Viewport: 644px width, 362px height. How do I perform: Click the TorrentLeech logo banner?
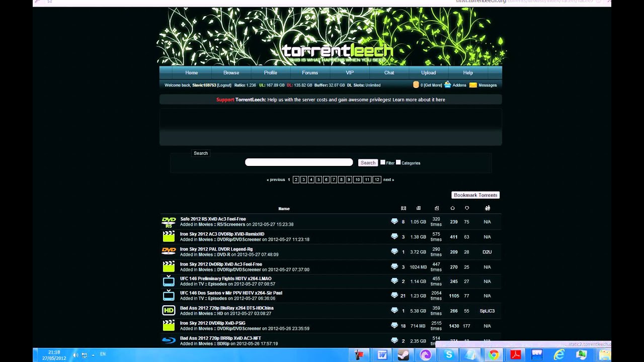[337, 52]
